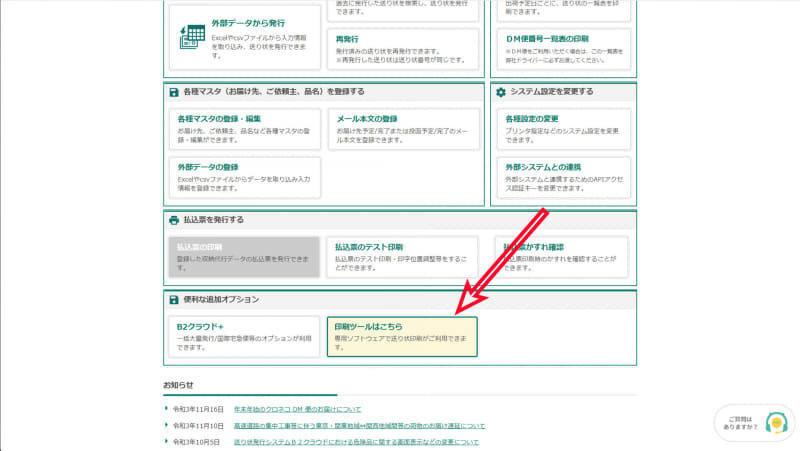Open 印刷ツールはこちら card
The image size is (800, 451).
(402, 337)
